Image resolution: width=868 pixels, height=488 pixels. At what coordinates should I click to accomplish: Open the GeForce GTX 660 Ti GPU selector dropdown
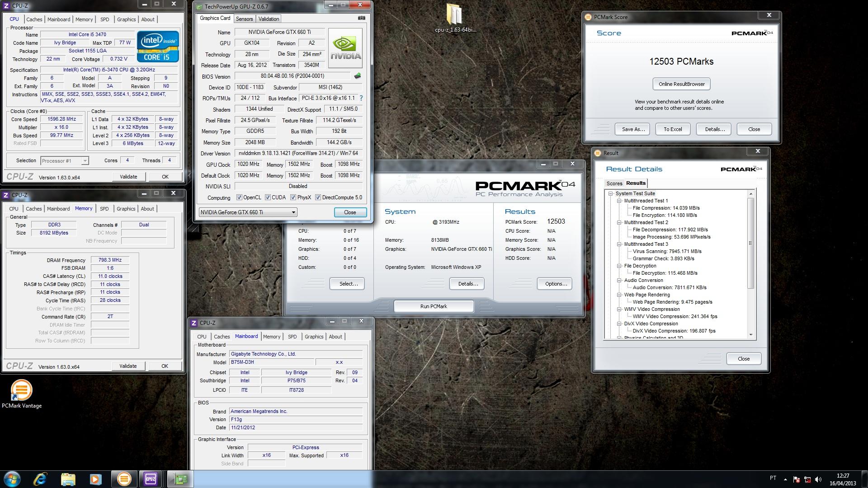click(x=248, y=212)
